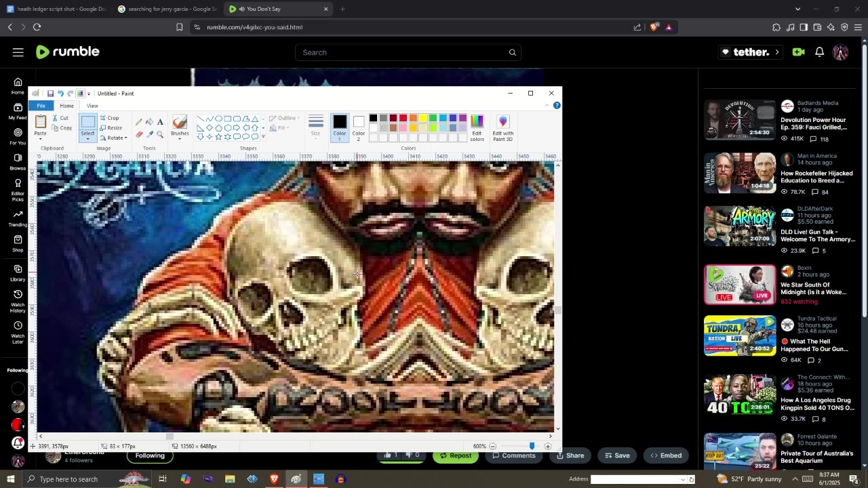Select the Pencil tool in Paint
The height and width of the screenshot is (488, 868).
(139, 122)
